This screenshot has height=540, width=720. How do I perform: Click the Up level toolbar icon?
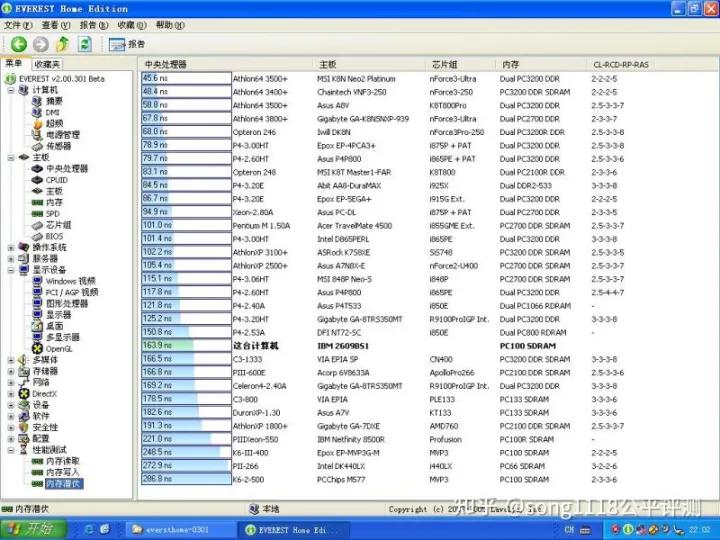(x=63, y=44)
